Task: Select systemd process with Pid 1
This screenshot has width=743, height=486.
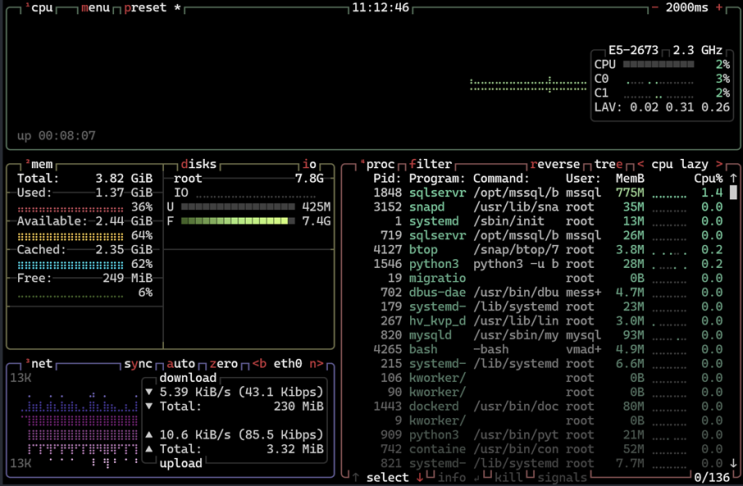Action: point(548,221)
